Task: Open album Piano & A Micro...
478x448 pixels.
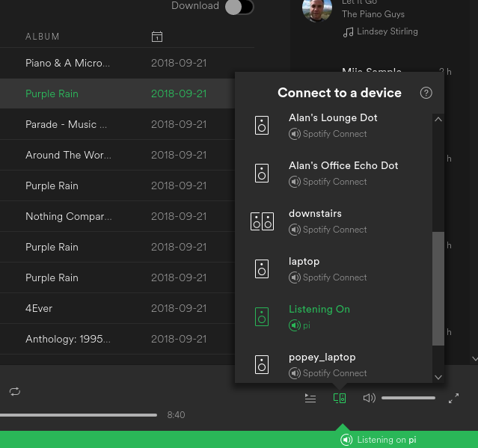Action: click(67, 63)
